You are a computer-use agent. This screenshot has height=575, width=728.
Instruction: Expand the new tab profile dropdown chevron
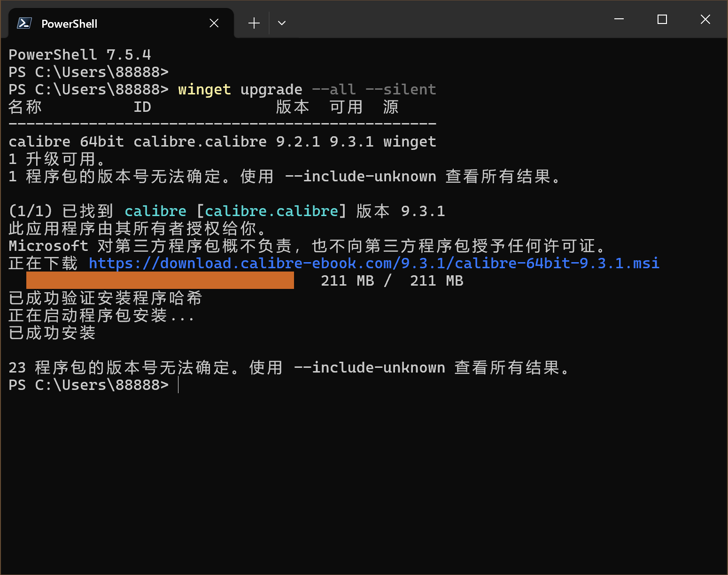coord(282,23)
